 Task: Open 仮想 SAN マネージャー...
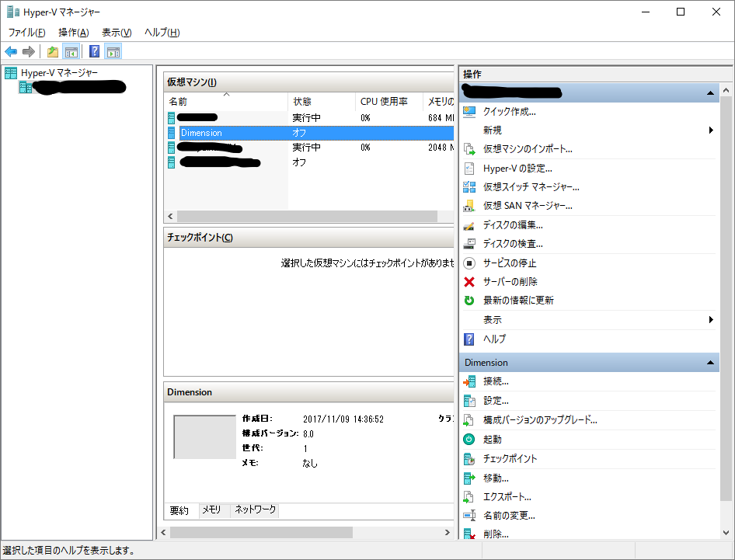(528, 206)
